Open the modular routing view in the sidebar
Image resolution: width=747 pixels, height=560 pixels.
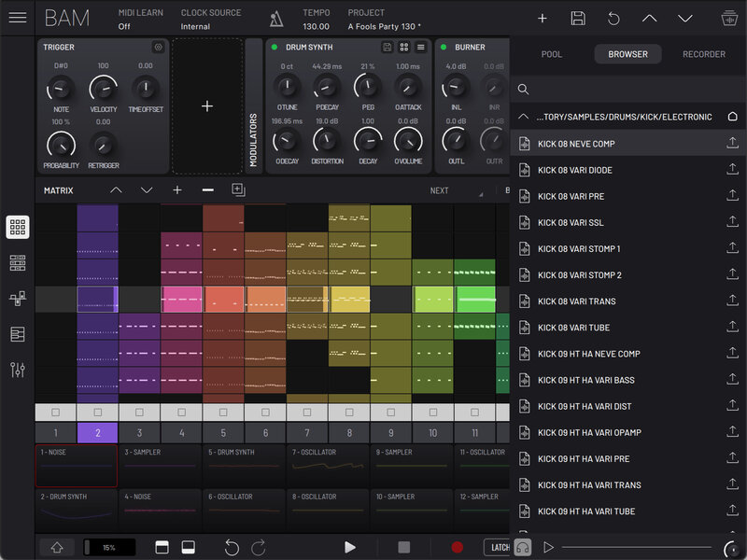point(17,299)
